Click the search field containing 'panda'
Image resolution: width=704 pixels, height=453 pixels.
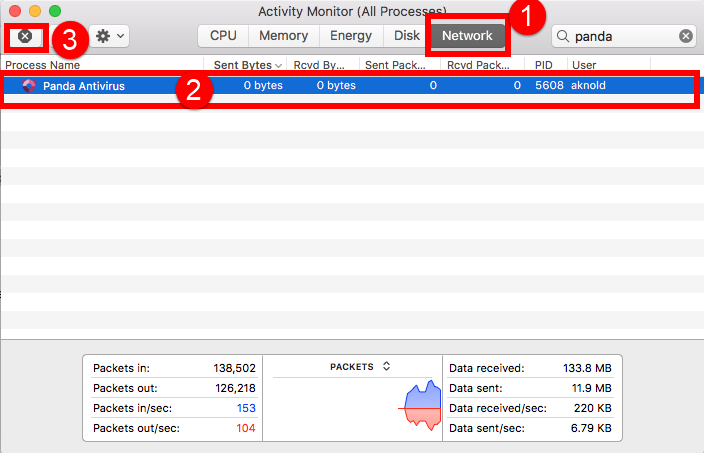click(x=622, y=36)
